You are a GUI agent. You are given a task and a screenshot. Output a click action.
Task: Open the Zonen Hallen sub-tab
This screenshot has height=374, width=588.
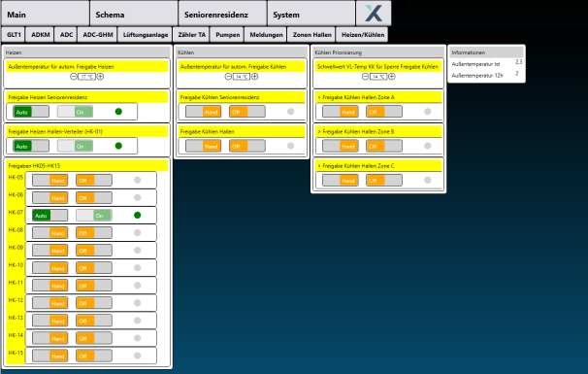311,35
